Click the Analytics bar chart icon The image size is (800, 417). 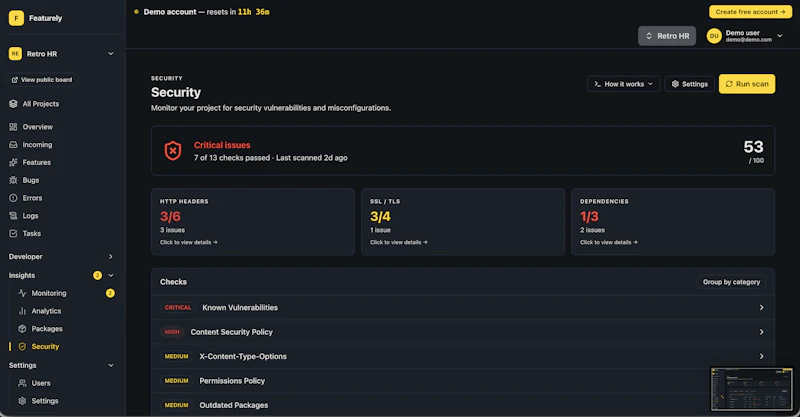(x=22, y=311)
